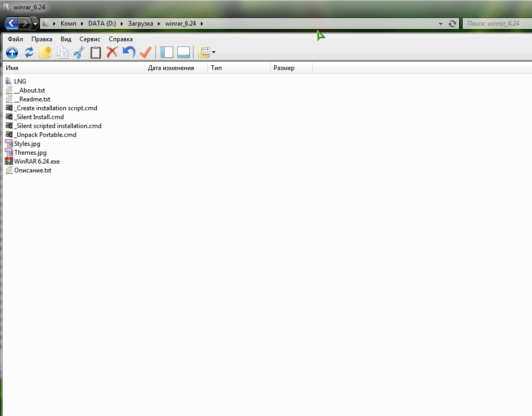
Task: Select Themes.jpg image icon
Action: (x=9, y=152)
